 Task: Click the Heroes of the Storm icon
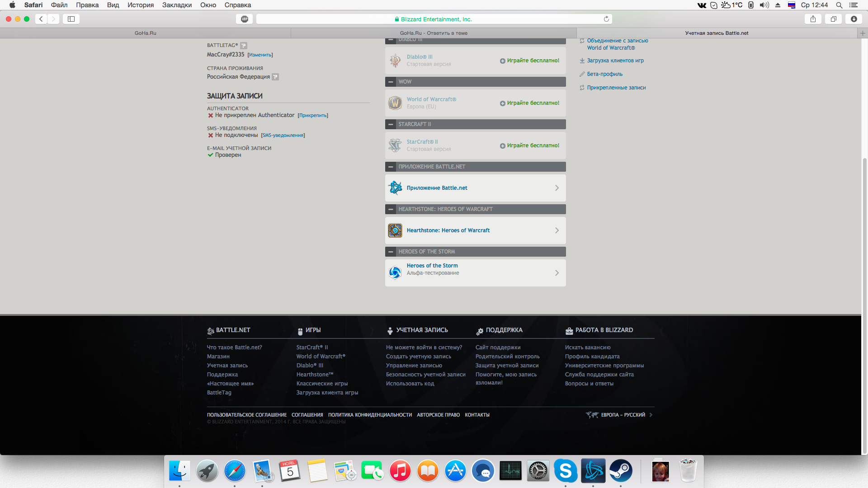(395, 273)
